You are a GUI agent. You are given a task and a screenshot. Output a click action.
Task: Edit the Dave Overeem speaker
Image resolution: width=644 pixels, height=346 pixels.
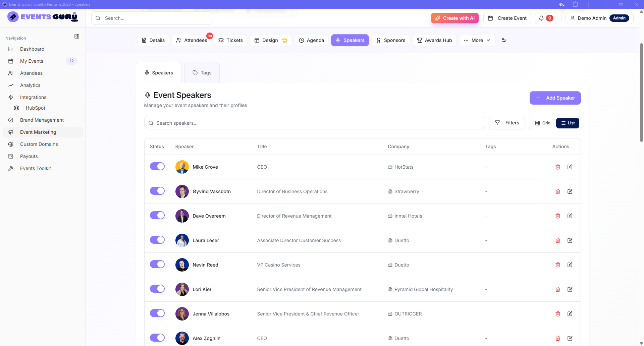[x=570, y=216]
